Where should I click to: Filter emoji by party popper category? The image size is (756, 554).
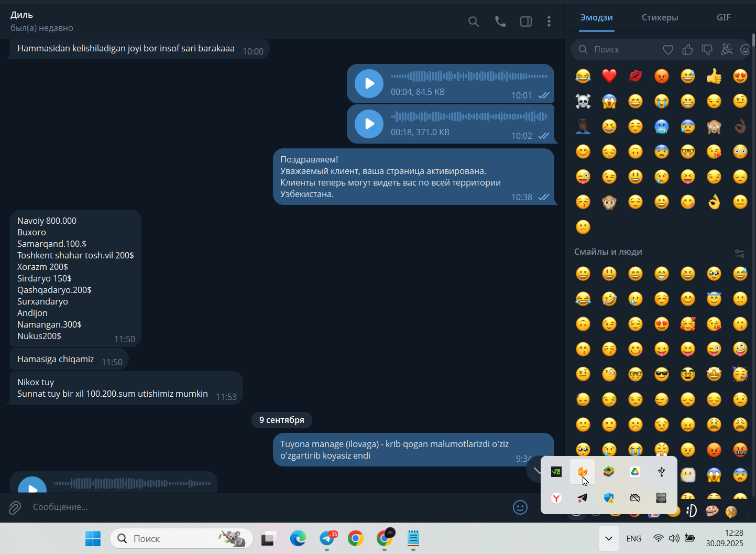click(x=727, y=50)
